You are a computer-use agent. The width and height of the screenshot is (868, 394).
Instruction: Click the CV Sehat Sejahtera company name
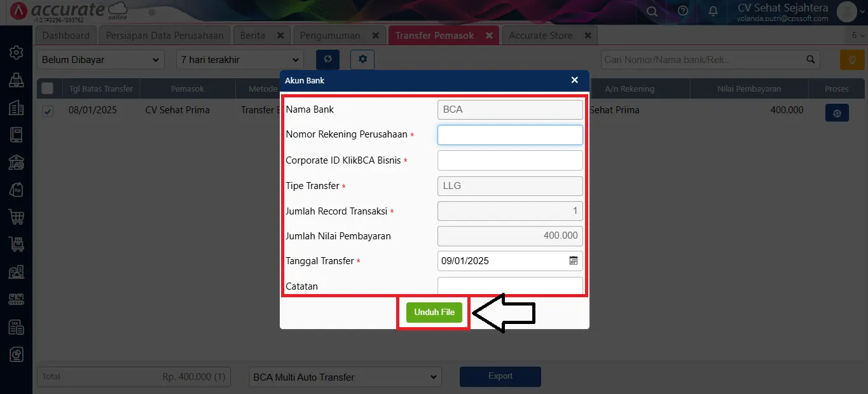pyautogui.click(x=783, y=8)
